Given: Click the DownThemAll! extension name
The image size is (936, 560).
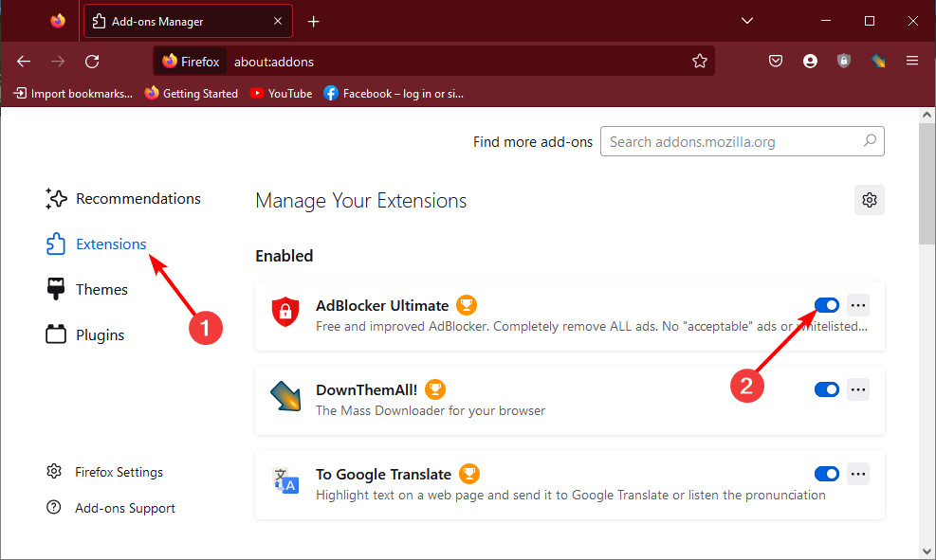Looking at the screenshot, I should [x=366, y=389].
